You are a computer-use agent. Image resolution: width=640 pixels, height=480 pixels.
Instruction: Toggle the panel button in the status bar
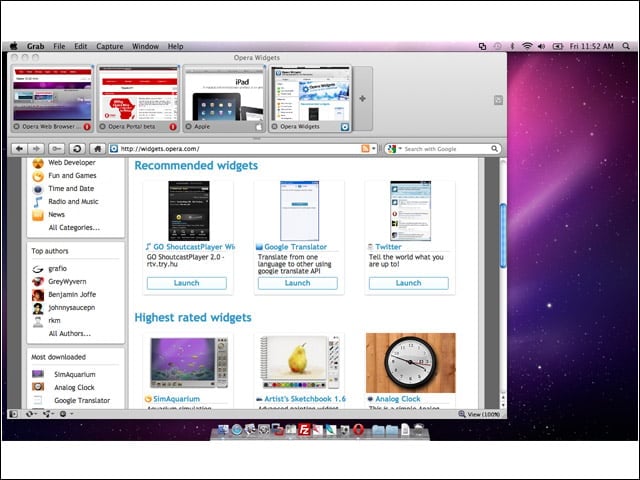click(13, 414)
